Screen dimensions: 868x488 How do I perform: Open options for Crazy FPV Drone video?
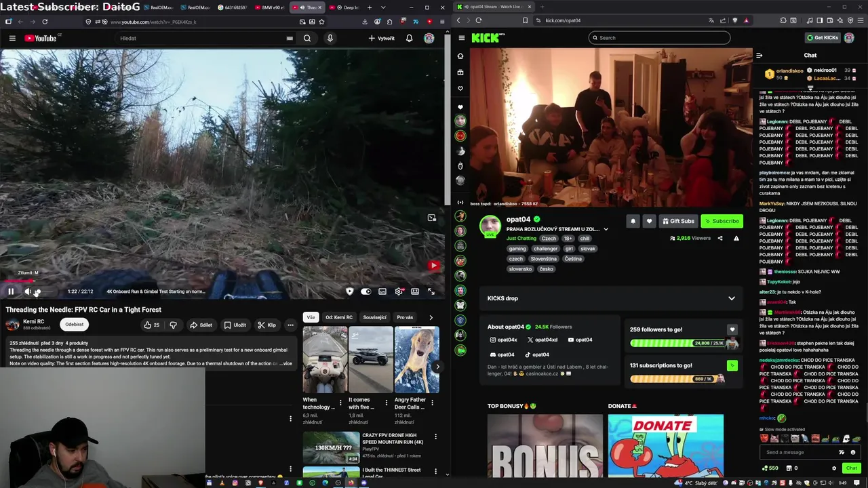435,436
